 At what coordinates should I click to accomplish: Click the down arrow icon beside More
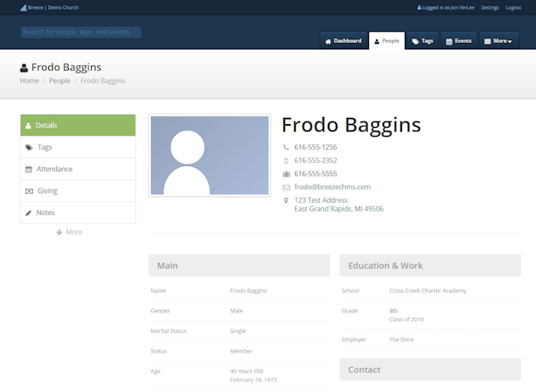point(59,232)
